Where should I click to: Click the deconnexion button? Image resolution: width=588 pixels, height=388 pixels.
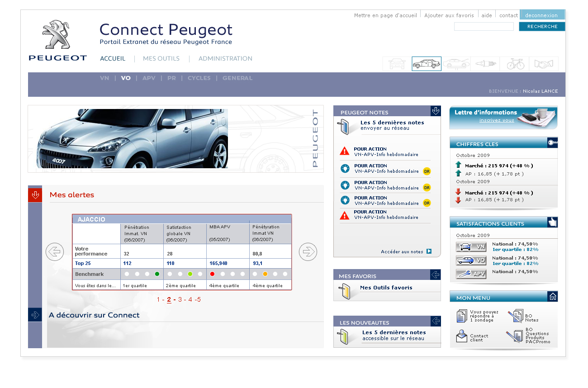pos(542,15)
